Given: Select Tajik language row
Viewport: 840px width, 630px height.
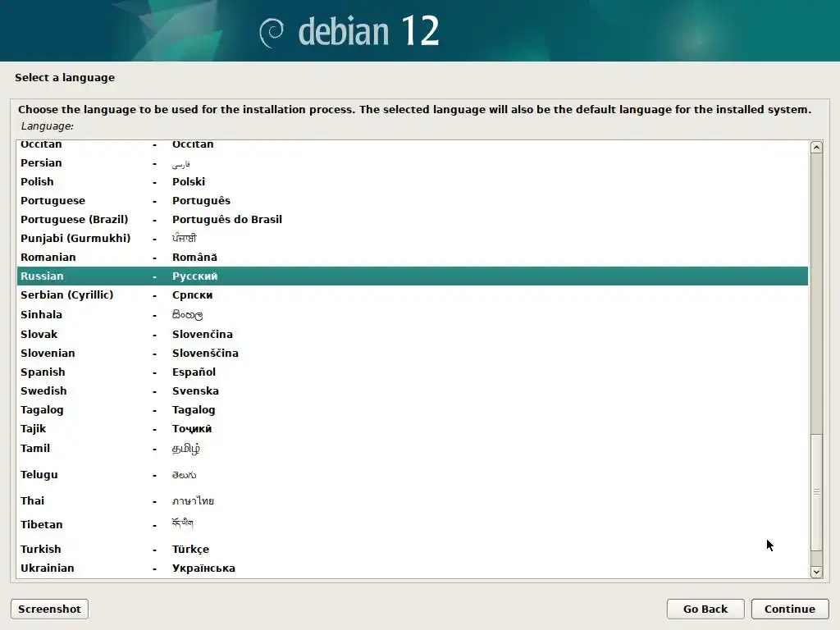Looking at the screenshot, I should click(x=412, y=428).
